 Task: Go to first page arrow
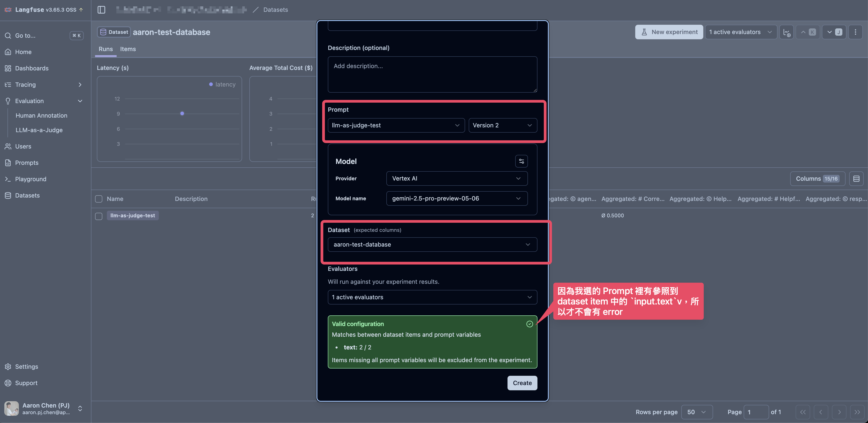pos(803,412)
